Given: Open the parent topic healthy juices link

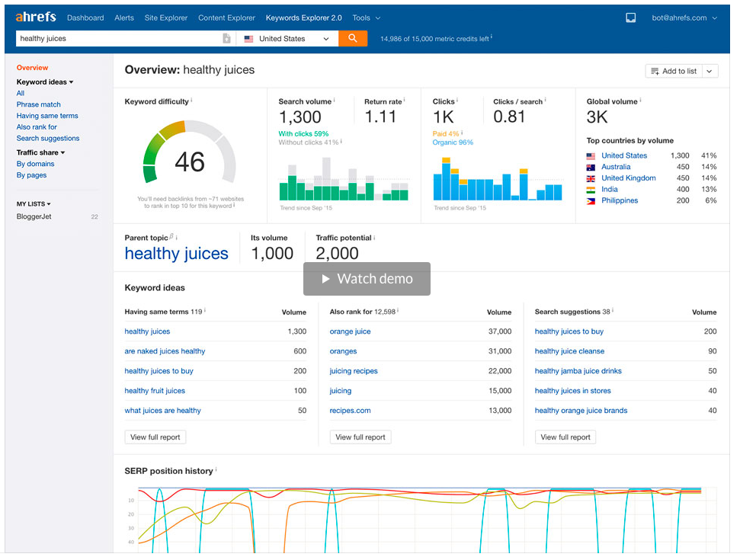Looking at the screenshot, I should point(177,254).
